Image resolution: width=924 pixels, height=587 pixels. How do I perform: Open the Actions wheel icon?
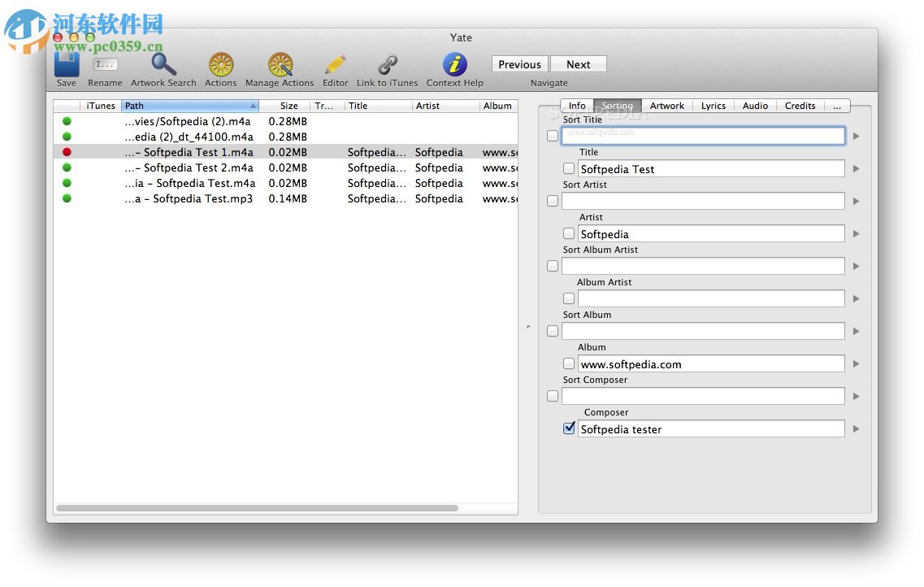coord(220,65)
